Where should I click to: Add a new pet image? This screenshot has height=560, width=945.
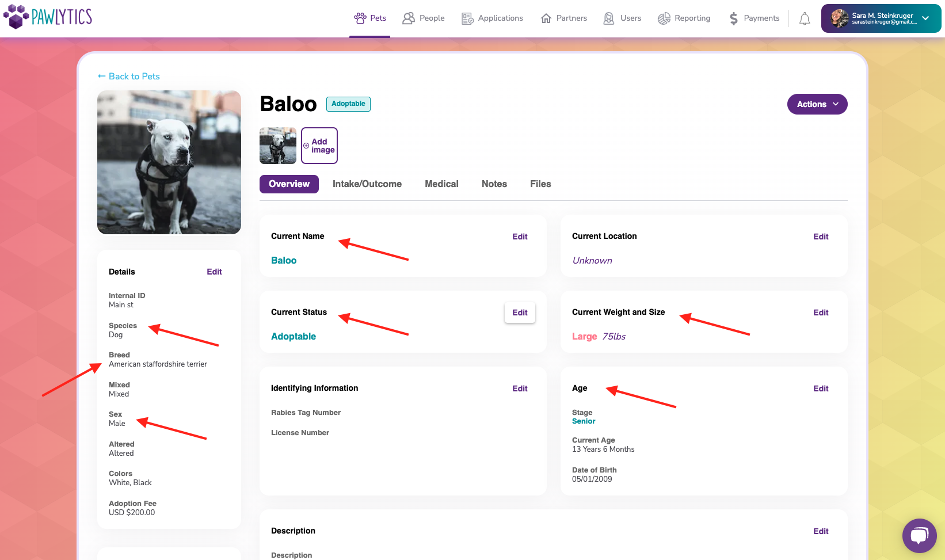319,146
